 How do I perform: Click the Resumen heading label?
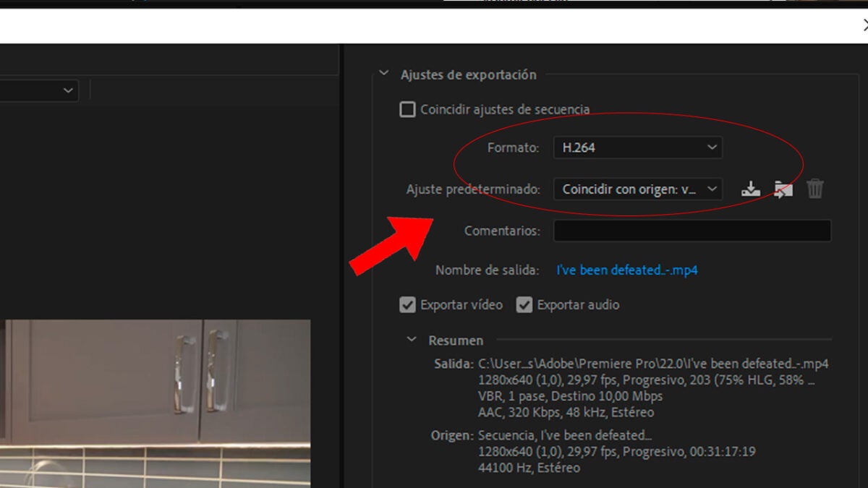456,341
